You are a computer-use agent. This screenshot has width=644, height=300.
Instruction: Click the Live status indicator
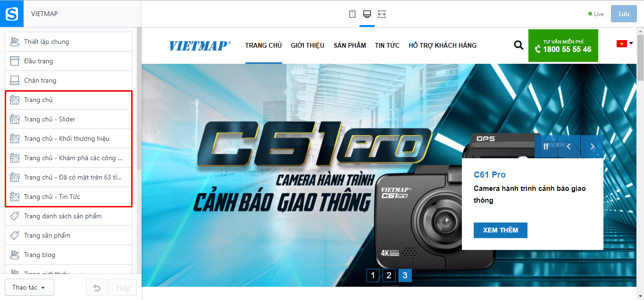point(596,14)
